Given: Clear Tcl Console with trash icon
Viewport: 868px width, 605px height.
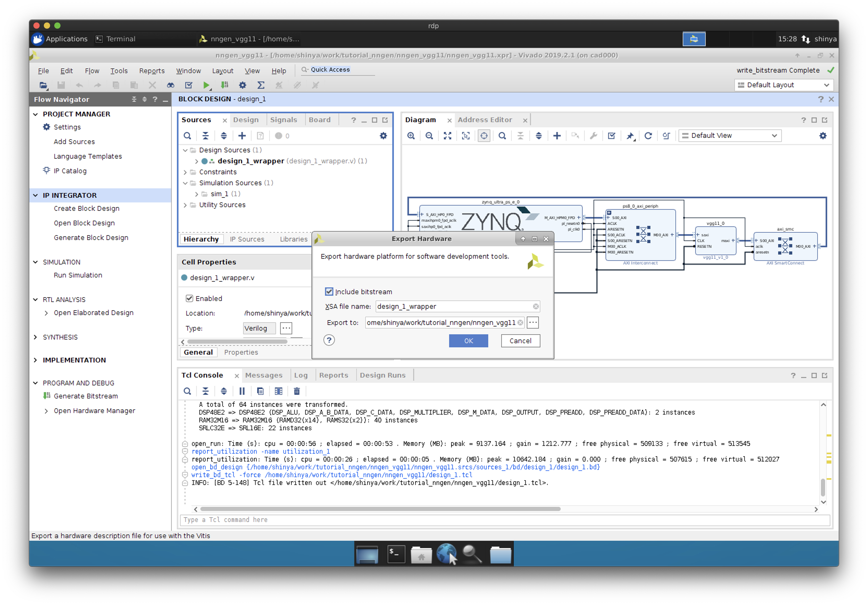Looking at the screenshot, I should pyautogui.click(x=297, y=391).
